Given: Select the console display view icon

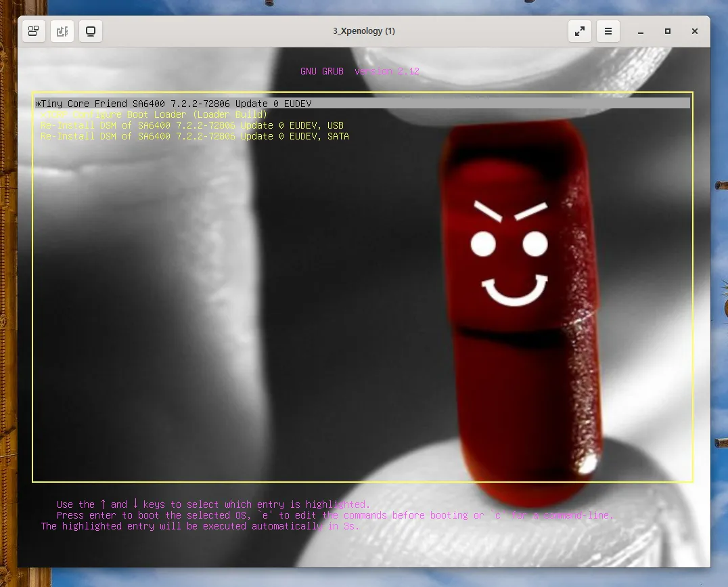Looking at the screenshot, I should 91,31.
